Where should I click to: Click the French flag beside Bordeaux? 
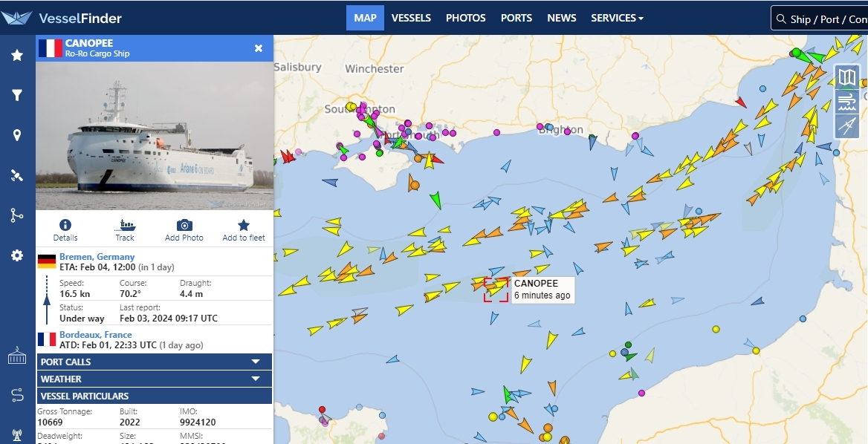point(47,339)
